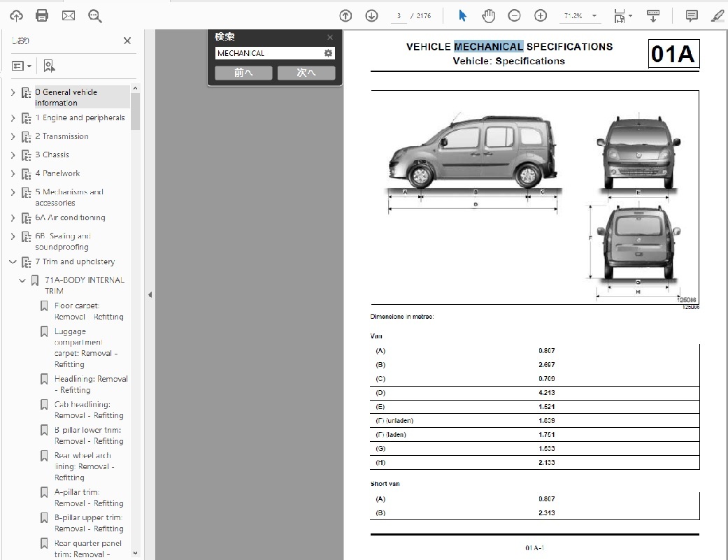Image resolution: width=728 pixels, height=560 pixels.
Task: Click the search text input field
Action: [269, 53]
